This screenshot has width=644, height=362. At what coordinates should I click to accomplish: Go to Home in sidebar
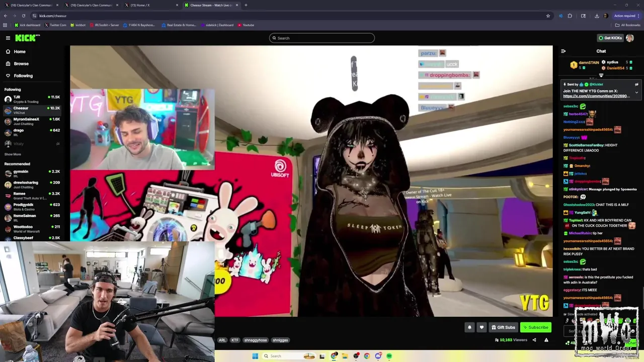coord(20,51)
